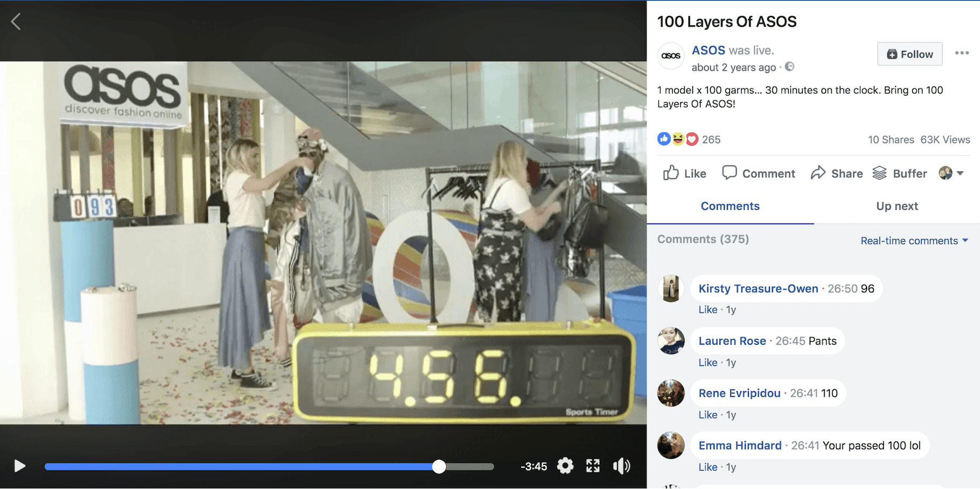This screenshot has height=489, width=980.
Task: Mute the video volume
Action: point(622,466)
